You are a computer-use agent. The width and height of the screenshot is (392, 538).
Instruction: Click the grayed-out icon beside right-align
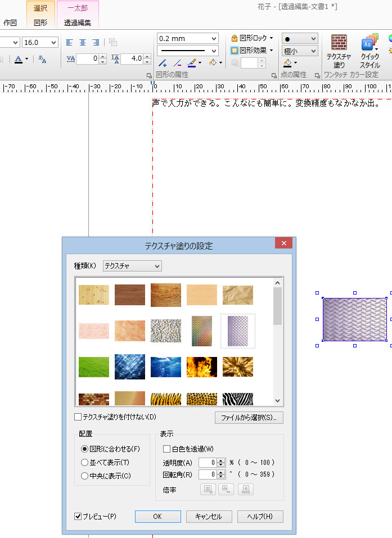pyautogui.click(x=113, y=42)
